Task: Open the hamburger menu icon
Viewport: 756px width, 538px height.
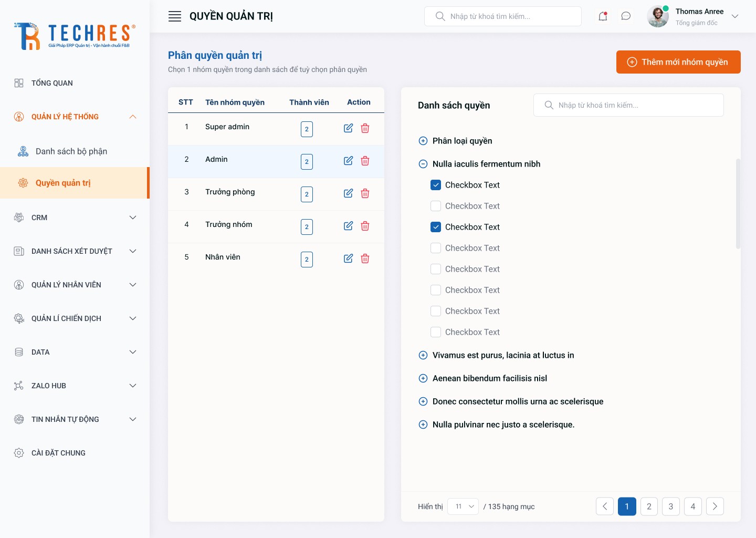Action: [x=175, y=16]
